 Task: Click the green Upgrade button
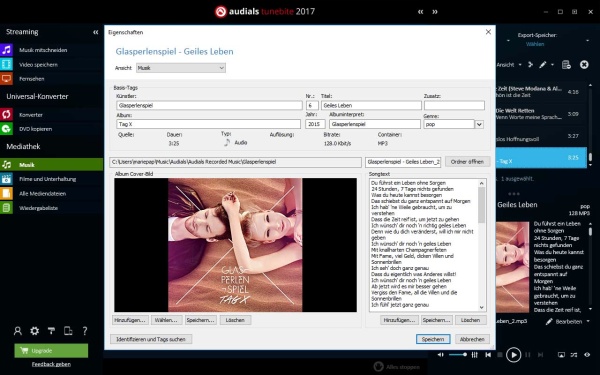click(x=51, y=351)
